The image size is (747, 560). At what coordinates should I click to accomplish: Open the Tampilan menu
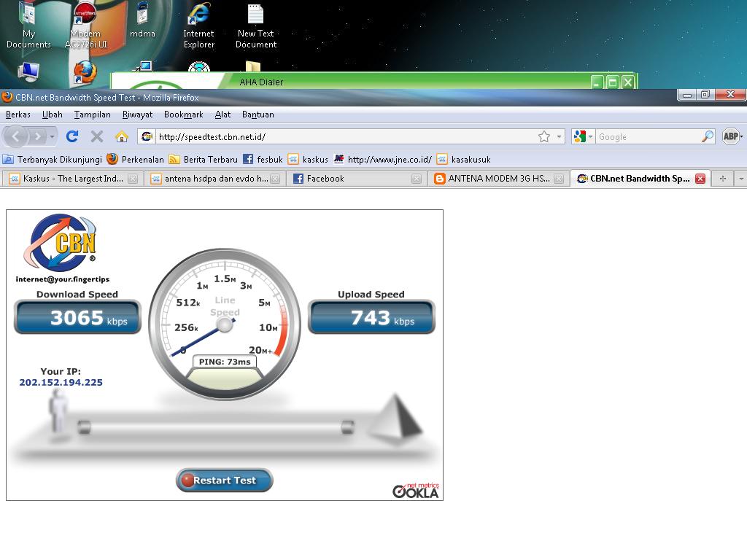[x=93, y=114]
